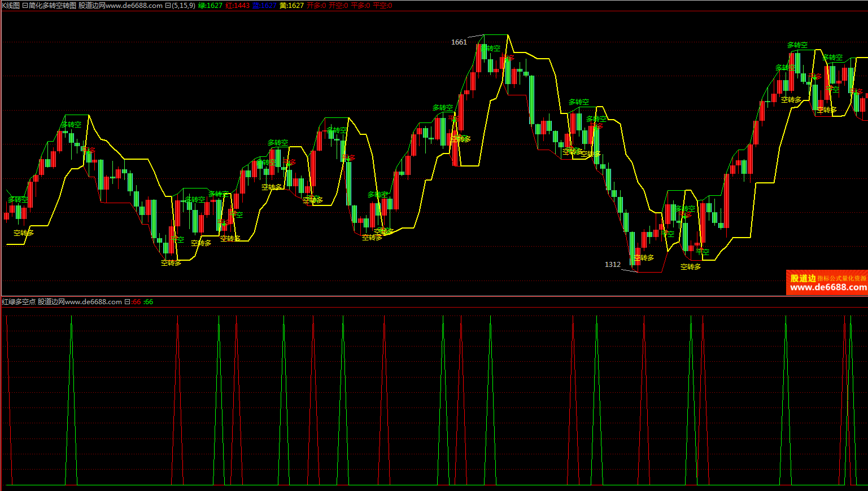This screenshot has height=491, width=868.
Task: Click the 1312 low price marker
Action: (x=613, y=265)
